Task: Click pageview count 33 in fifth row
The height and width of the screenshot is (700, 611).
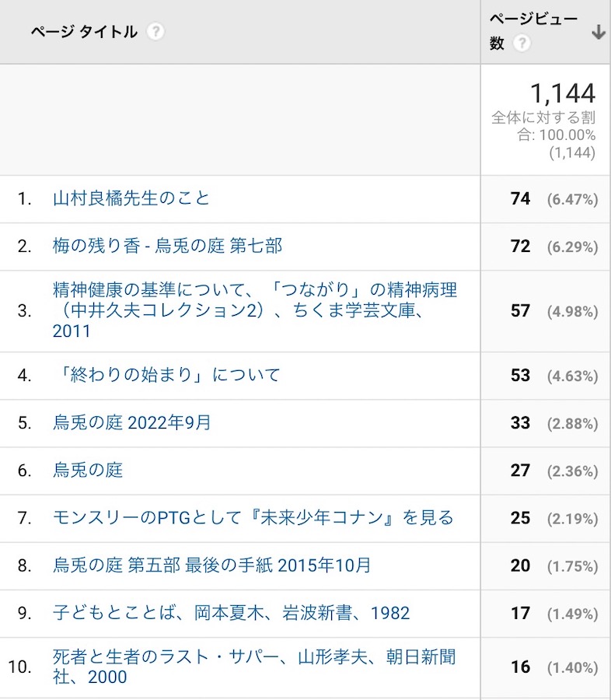Action: (x=520, y=423)
